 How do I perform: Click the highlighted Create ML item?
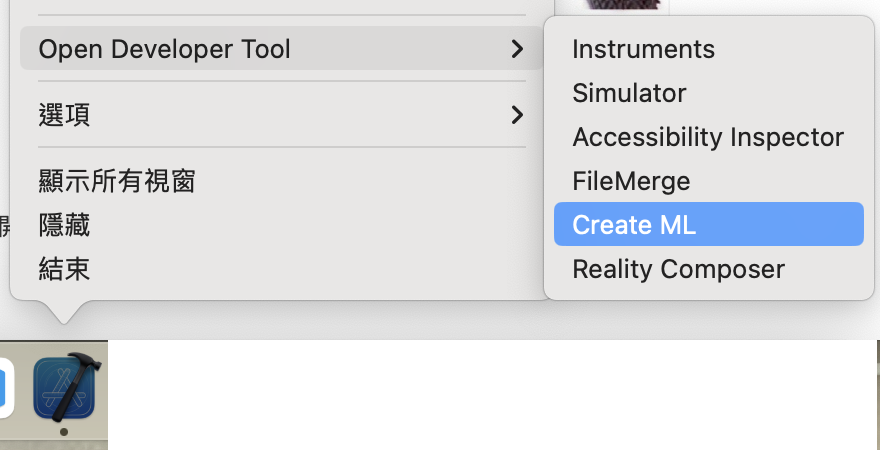point(634,225)
